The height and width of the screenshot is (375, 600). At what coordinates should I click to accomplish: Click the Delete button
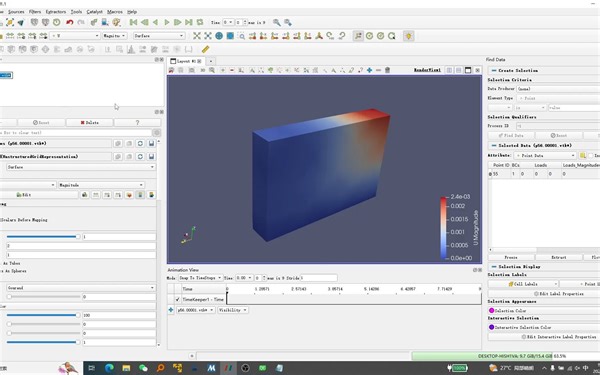(90, 122)
